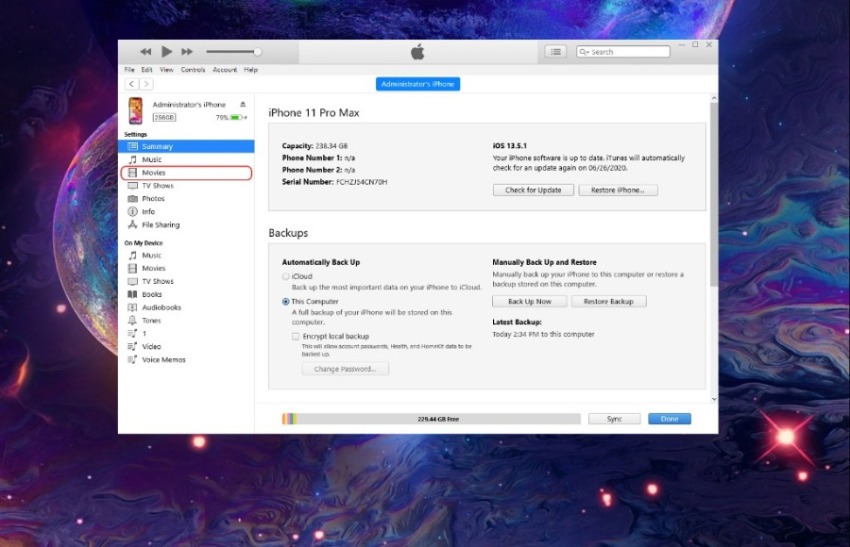
Task: Click the blue Done button
Action: pyautogui.click(x=669, y=419)
